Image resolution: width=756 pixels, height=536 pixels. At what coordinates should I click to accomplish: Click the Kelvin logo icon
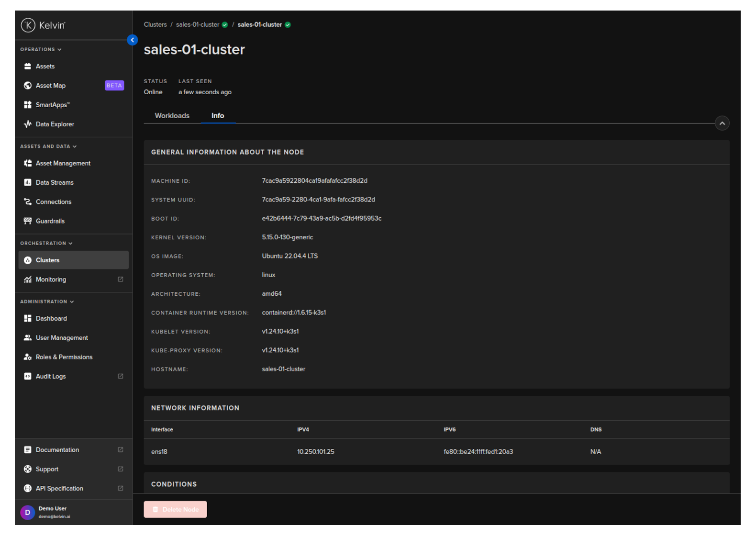click(28, 25)
